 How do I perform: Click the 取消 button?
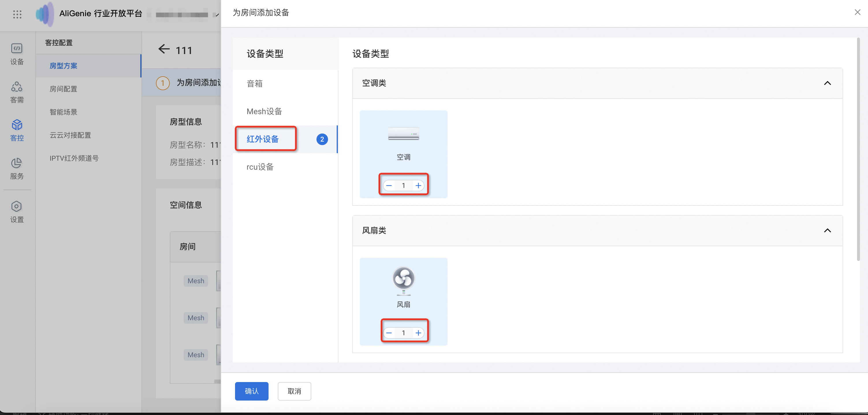click(294, 391)
